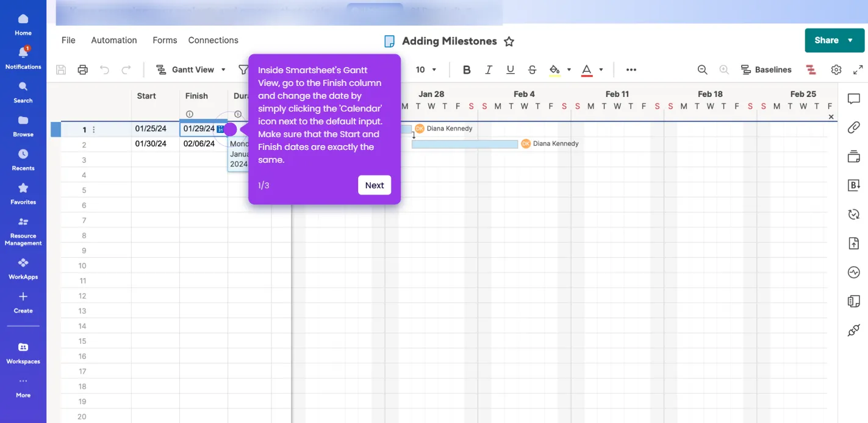Image resolution: width=868 pixels, height=423 pixels.
Task: Click Next in the purple tooltip
Action: tap(375, 185)
